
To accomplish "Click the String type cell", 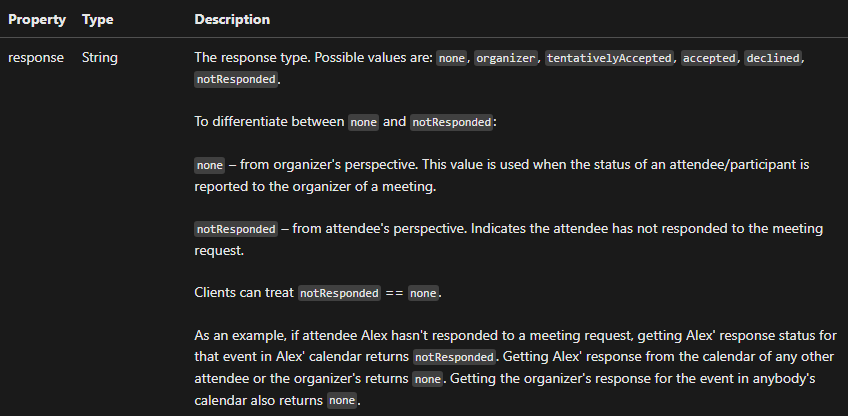I will pos(100,57).
